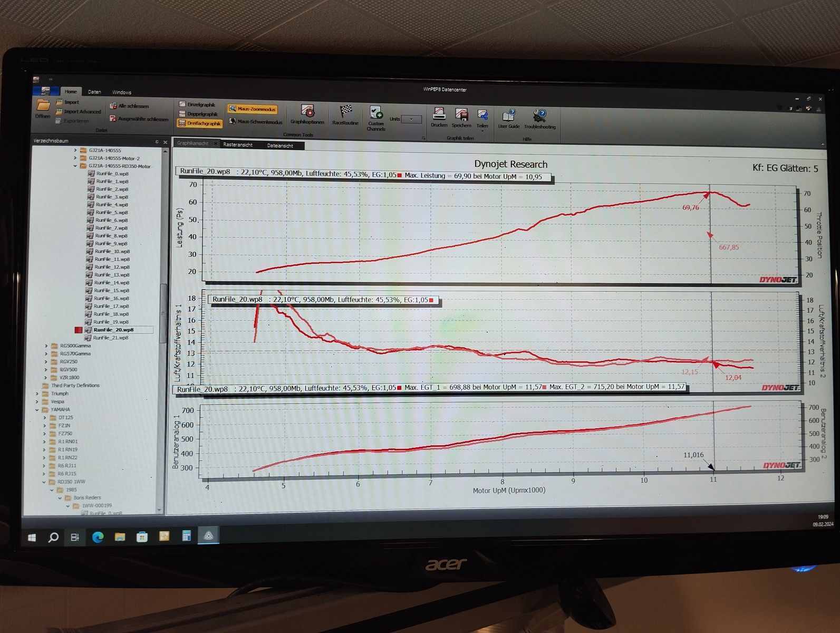
Task: Launch the RaceRoutine checkered flag tool
Action: click(x=345, y=114)
